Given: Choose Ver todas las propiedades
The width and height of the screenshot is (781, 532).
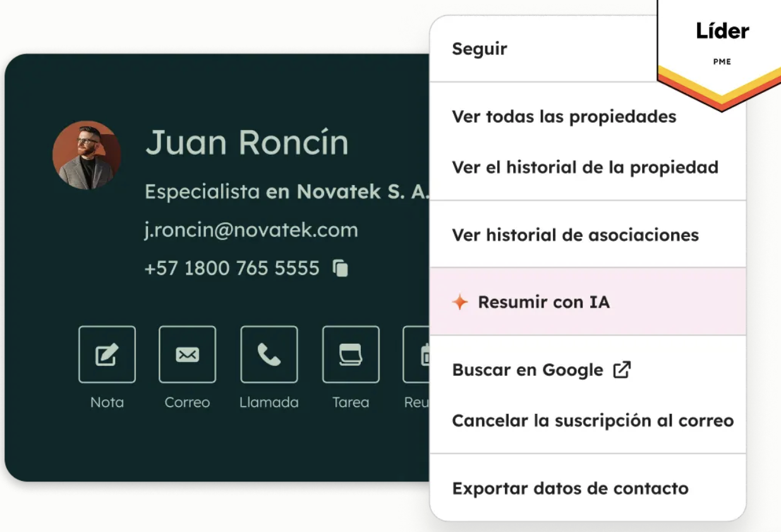Looking at the screenshot, I should point(564,116).
